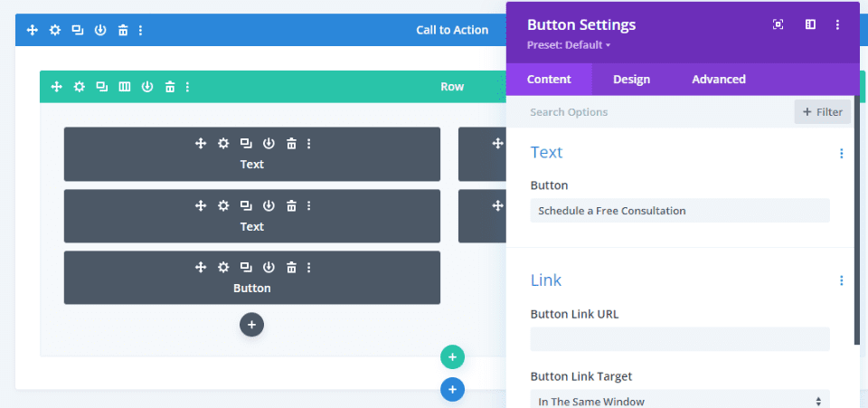868x408 pixels.
Task: Delete the Button module with trash icon
Action: (291, 267)
